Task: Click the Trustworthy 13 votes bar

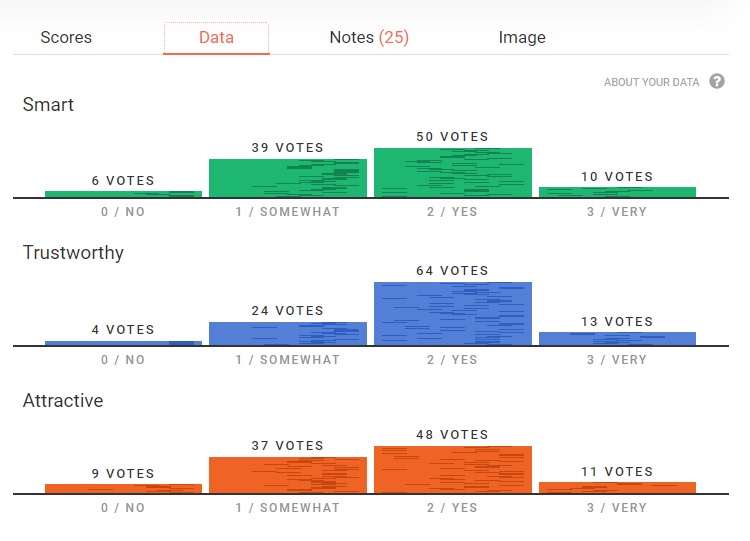Action: [x=617, y=339]
